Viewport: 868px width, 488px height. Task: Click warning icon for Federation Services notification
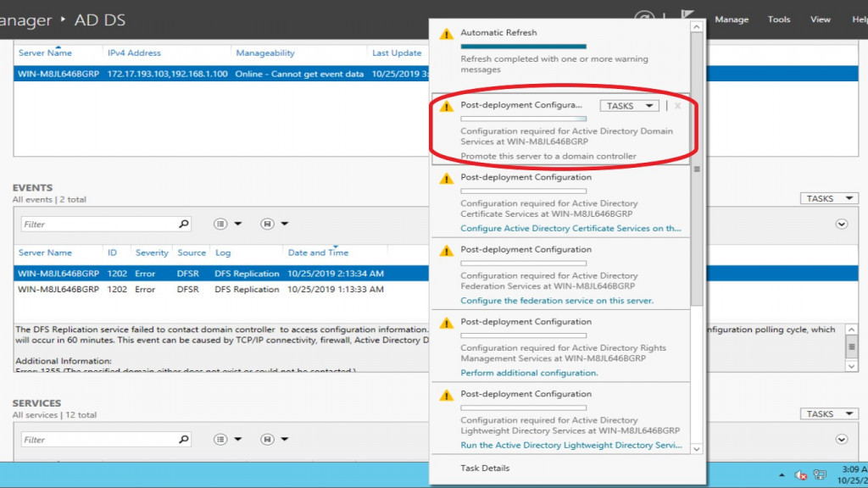[x=446, y=251]
